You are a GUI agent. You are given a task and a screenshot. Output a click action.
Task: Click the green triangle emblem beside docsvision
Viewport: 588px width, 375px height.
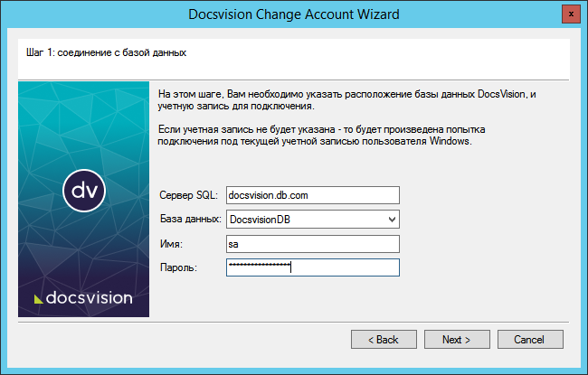(x=38, y=298)
